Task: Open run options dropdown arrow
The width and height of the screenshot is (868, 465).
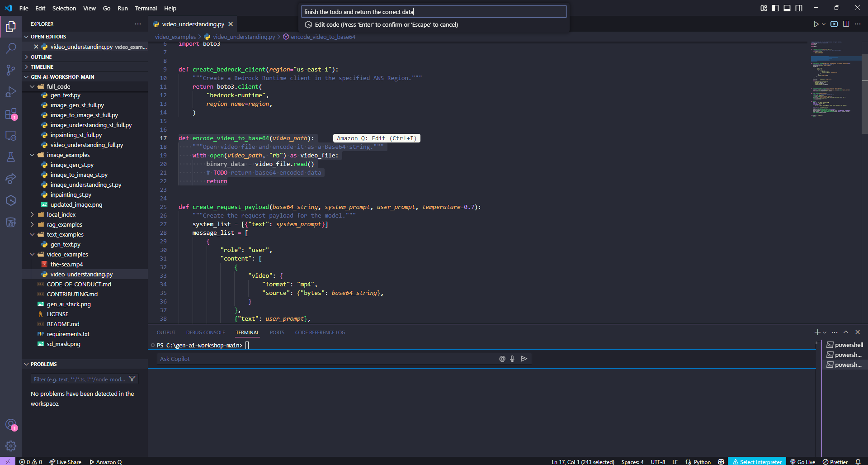Action: coord(824,24)
